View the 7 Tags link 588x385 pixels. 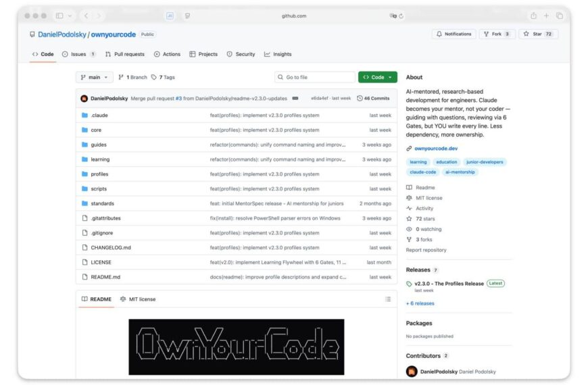pos(163,77)
